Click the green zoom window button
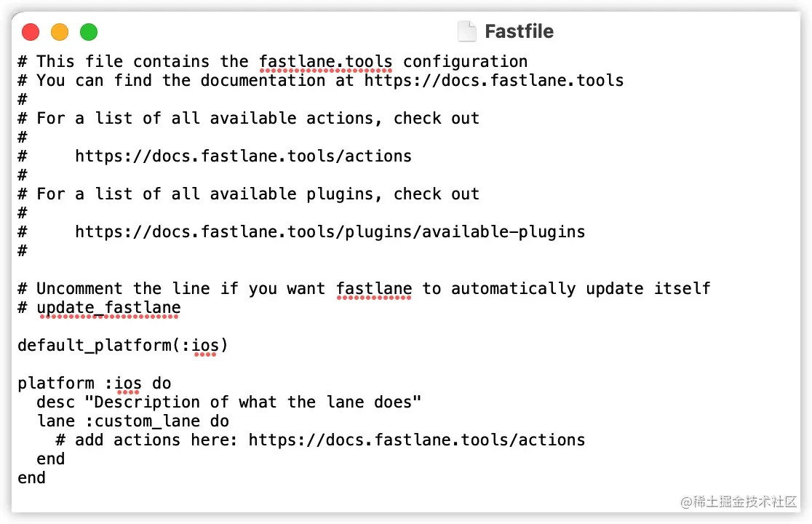Image resolution: width=812 pixels, height=524 pixels. click(89, 32)
